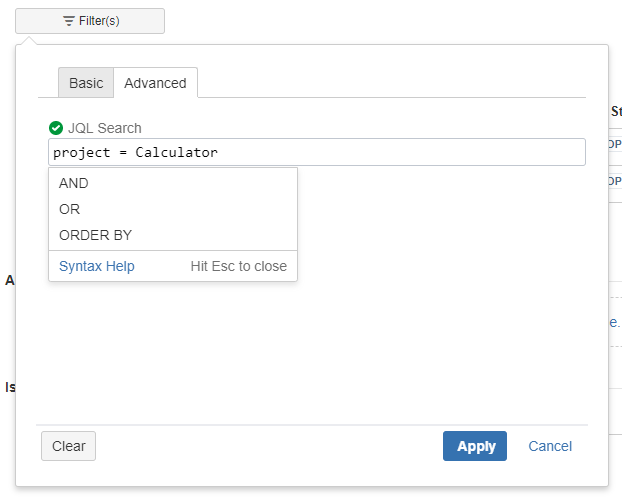
Task: Click the partially hidden 'A' heading on left
Action: [x=10, y=281]
